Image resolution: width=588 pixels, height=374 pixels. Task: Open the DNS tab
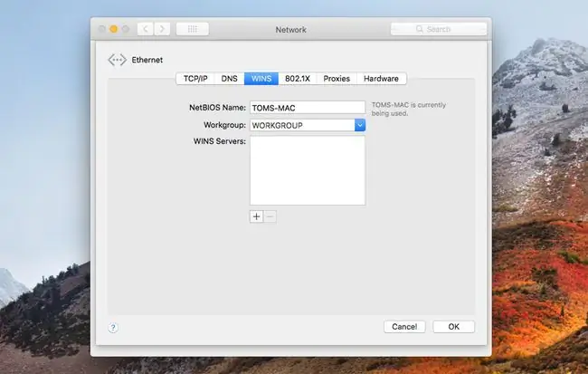pyautogui.click(x=230, y=79)
